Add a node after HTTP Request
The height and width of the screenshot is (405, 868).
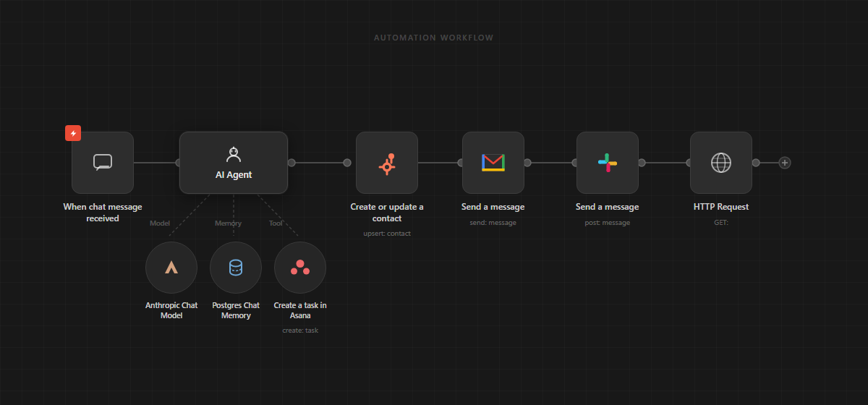tap(785, 163)
